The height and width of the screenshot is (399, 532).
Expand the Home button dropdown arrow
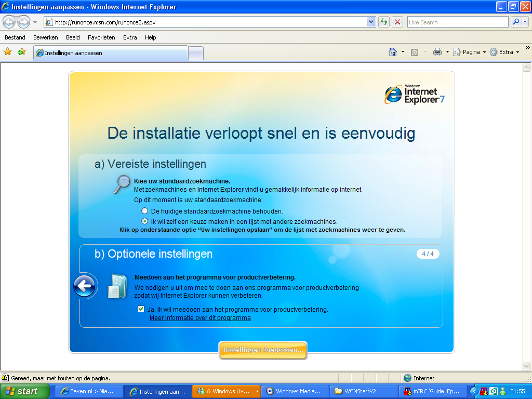(x=403, y=52)
